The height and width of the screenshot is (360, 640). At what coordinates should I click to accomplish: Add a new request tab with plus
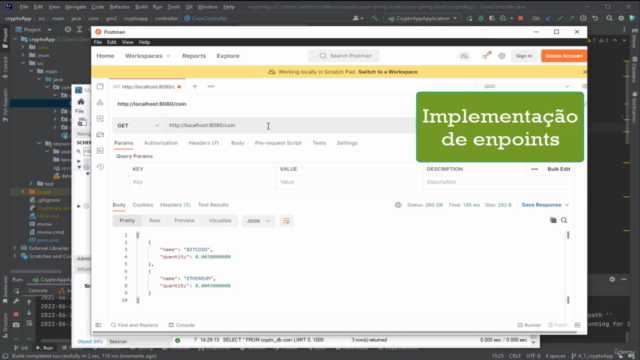coord(195,87)
